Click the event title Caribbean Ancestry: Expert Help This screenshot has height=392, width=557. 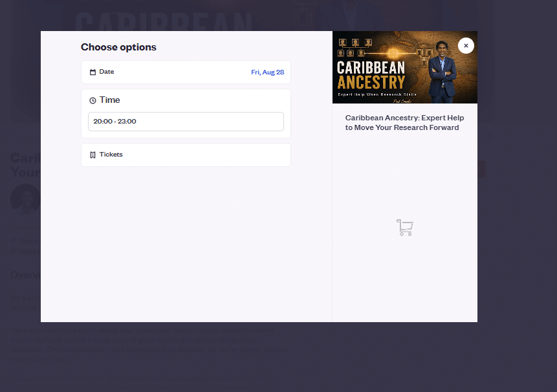(x=404, y=122)
